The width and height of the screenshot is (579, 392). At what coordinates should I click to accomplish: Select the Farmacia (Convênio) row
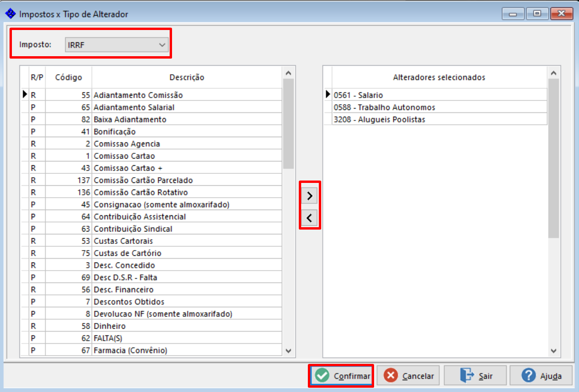coord(152,350)
